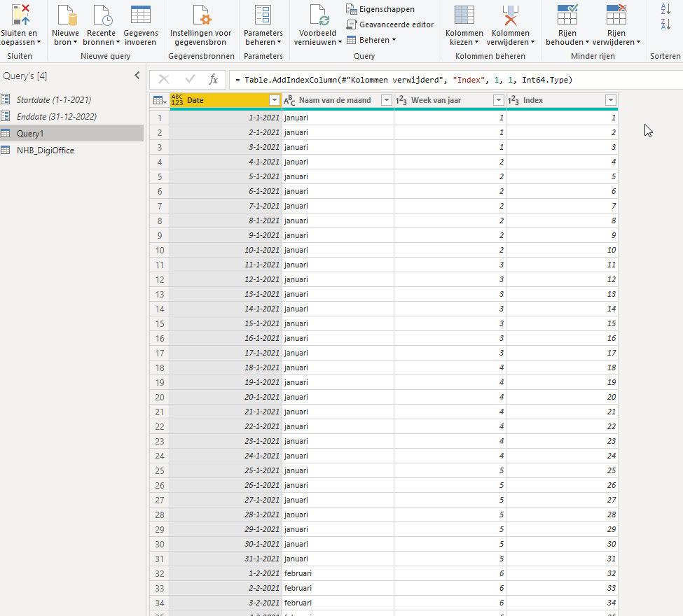Open Instellingen voor gegevensbron
This screenshot has height=616, width=683.
pyautogui.click(x=202, y=15)
